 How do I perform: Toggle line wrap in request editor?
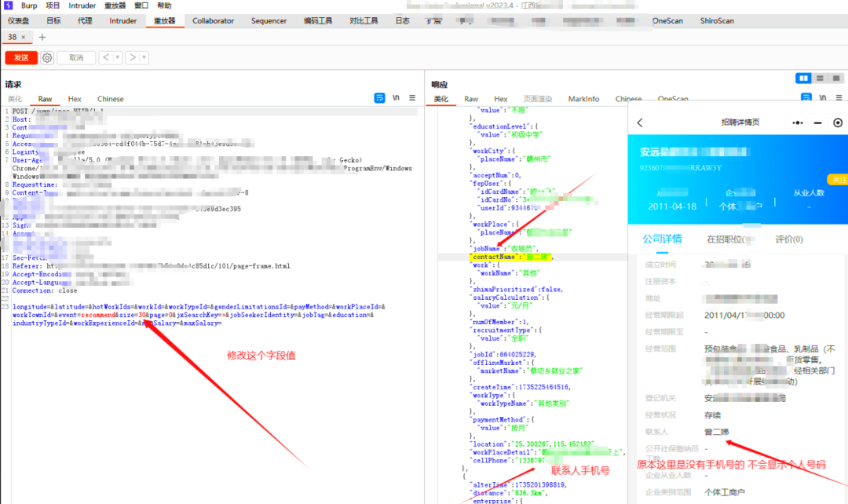pos(380,98)
